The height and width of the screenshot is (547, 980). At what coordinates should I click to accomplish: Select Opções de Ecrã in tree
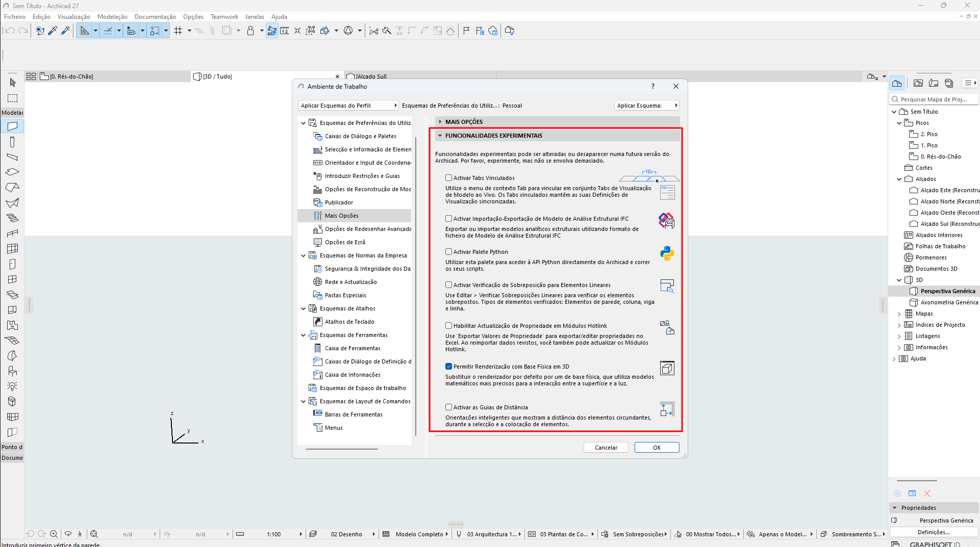[345, 242]
